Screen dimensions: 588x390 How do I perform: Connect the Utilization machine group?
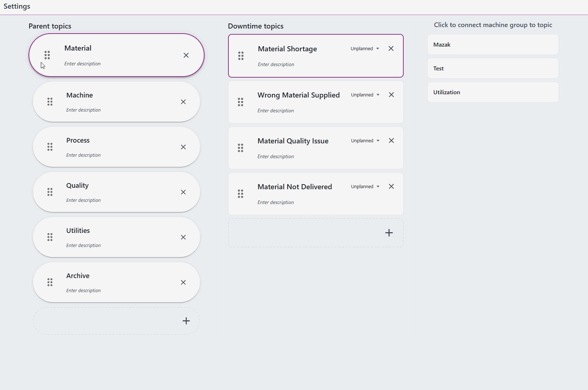tap(493, 92)
